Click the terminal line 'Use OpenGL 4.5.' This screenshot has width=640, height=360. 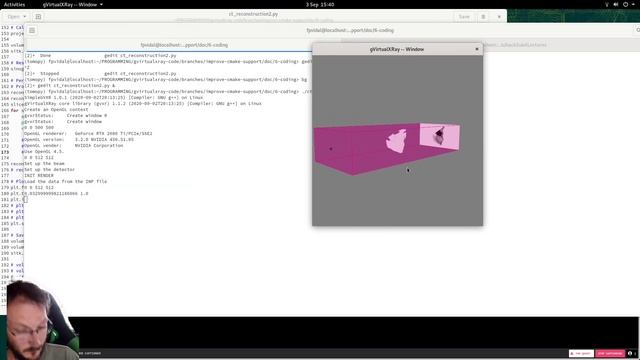tap(44, 151)
